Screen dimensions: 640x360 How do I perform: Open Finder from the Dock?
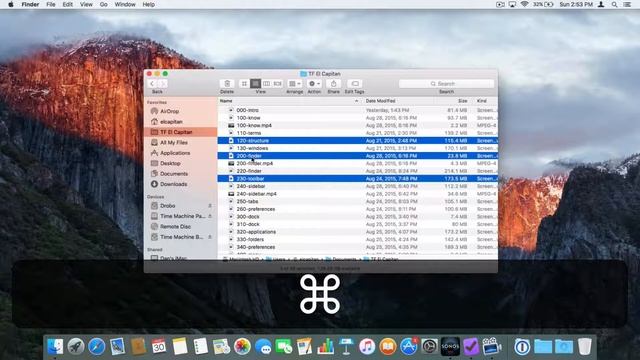(55, 347)
